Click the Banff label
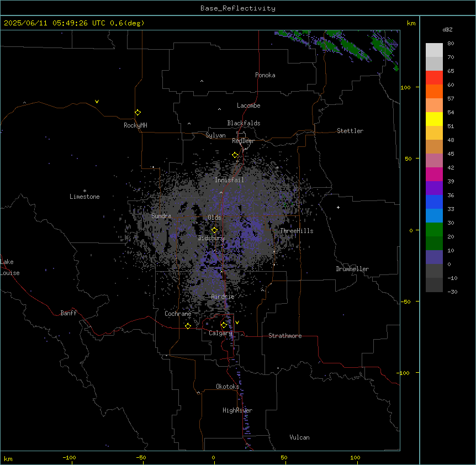 (68, 313)
